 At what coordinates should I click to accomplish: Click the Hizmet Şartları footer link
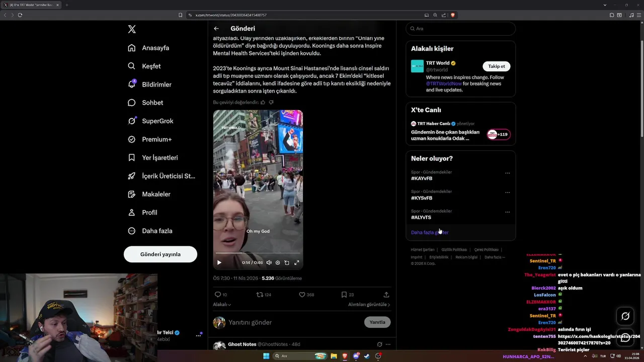[x=423, y=250]
